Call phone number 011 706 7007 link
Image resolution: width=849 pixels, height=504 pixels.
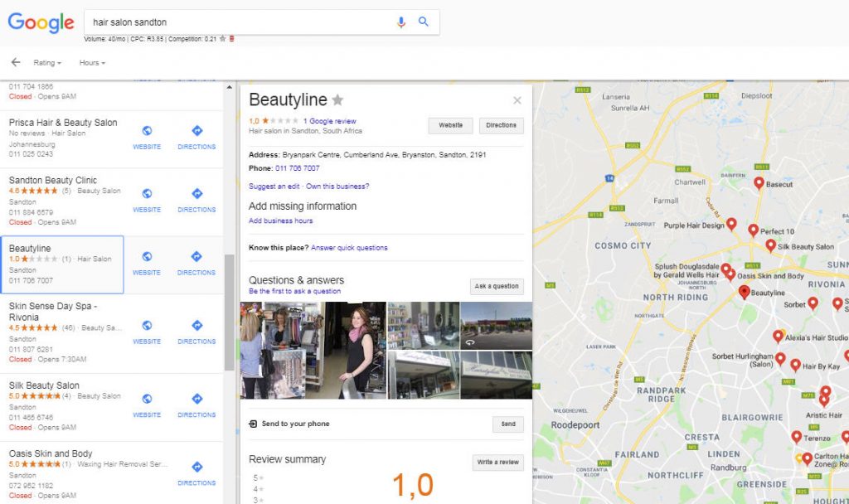point(298,168)
